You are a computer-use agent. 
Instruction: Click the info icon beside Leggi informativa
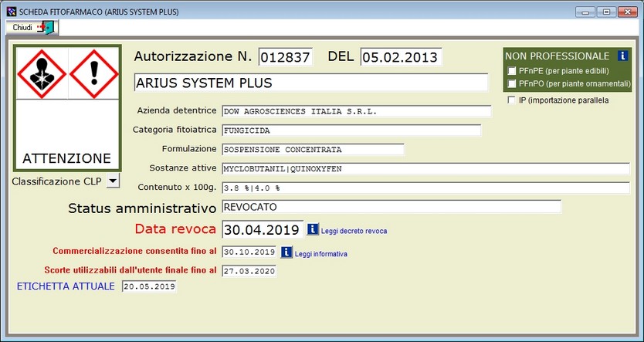click(x=286, y=252)
